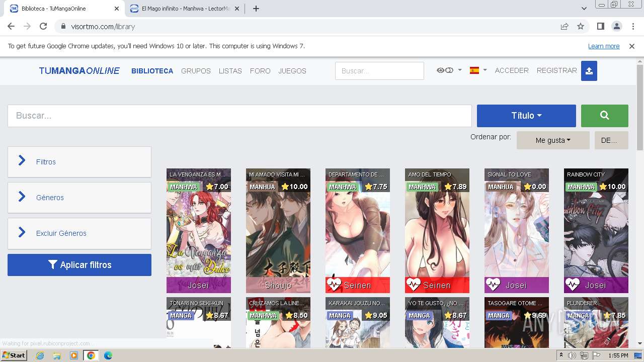The height and width of the screenshot is (362, 644).
Task: Expand the Géneros panel
Action: point(79,198)
